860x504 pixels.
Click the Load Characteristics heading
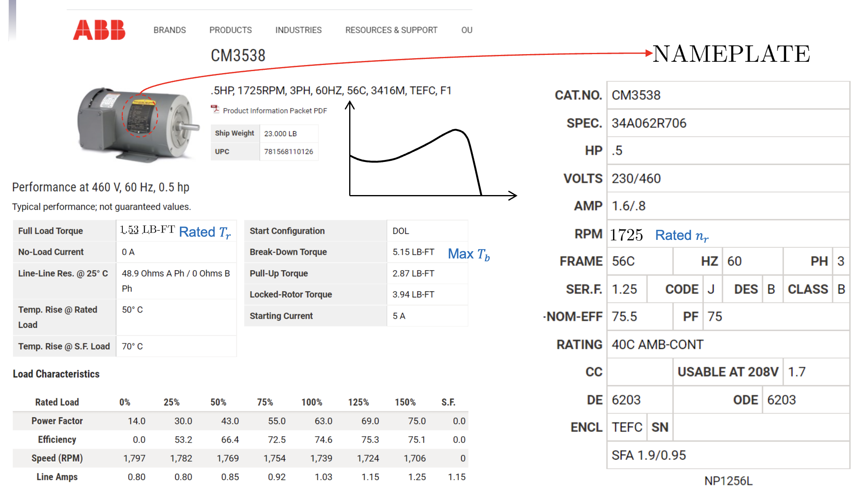(56, 374)
